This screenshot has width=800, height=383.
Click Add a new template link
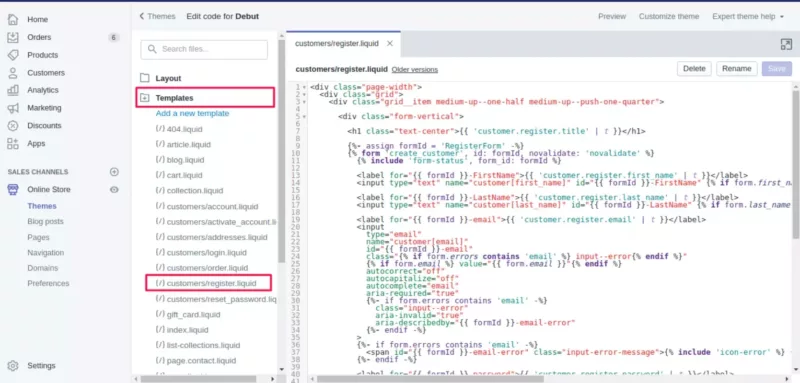tap(192, 113)
